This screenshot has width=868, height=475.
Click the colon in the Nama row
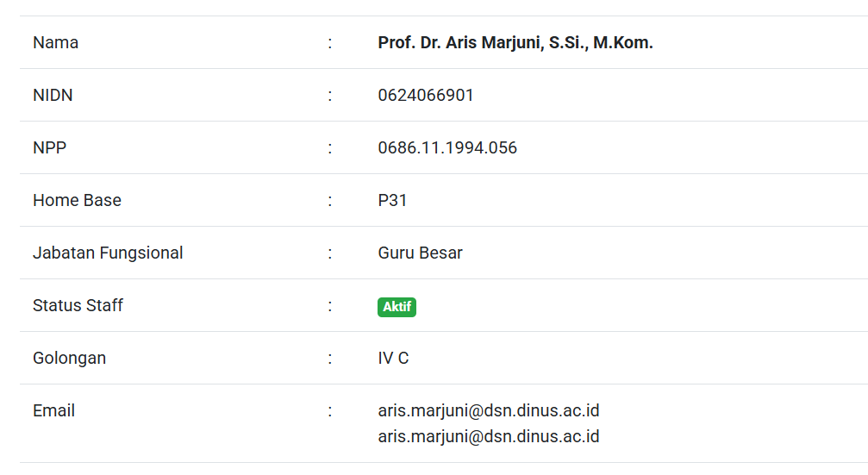click(x=329, y=42)
